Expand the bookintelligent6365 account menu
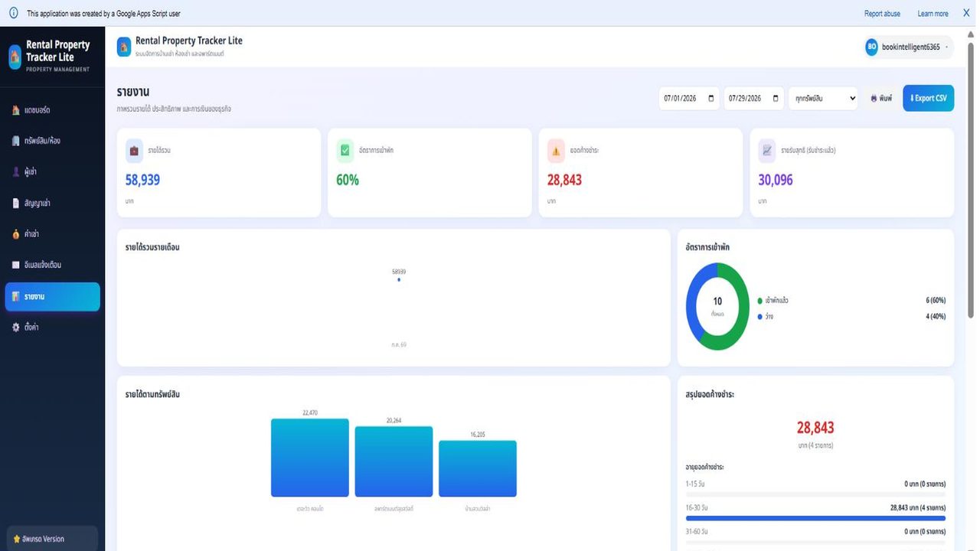Image resolution: width=980 pixels, height=551 pixels. coord(909,47)
